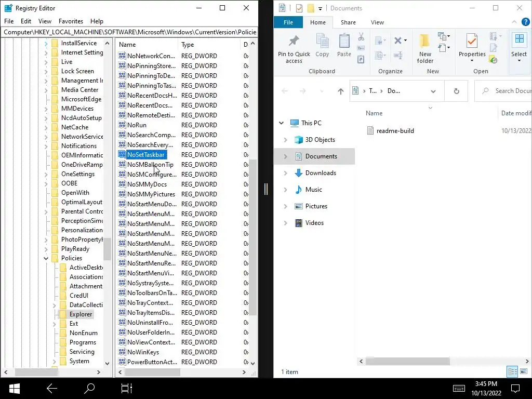Collapse the Policies key in registry tree
532x399 pixels.
(46, 258)
